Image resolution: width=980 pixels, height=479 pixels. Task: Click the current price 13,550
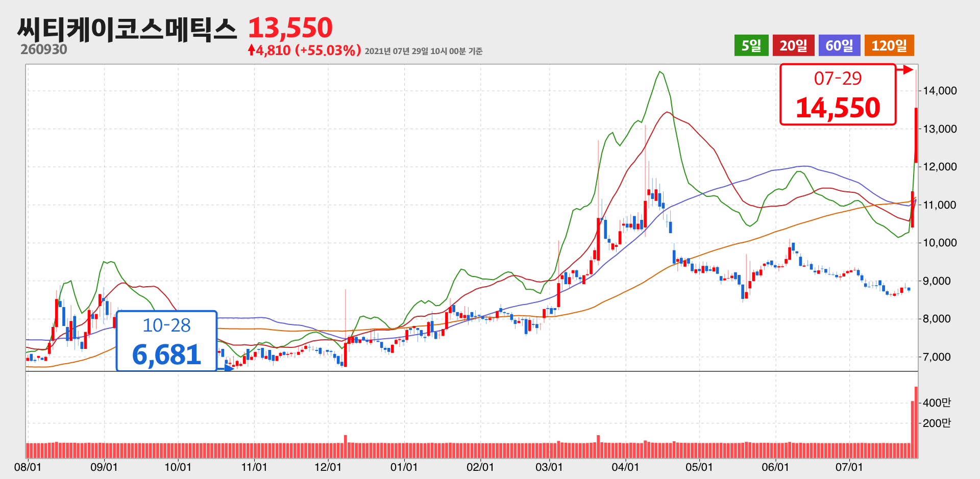pyautogui.click(x=290, y=28)
